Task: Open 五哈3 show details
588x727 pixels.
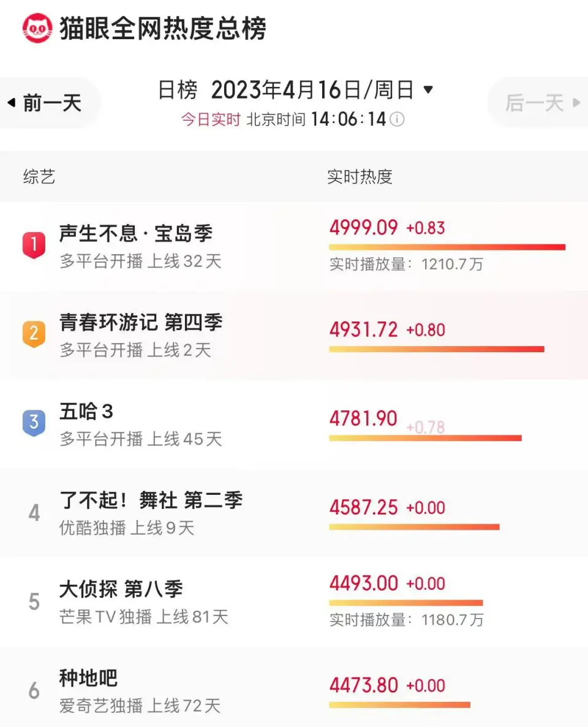Action: [86, 412]
